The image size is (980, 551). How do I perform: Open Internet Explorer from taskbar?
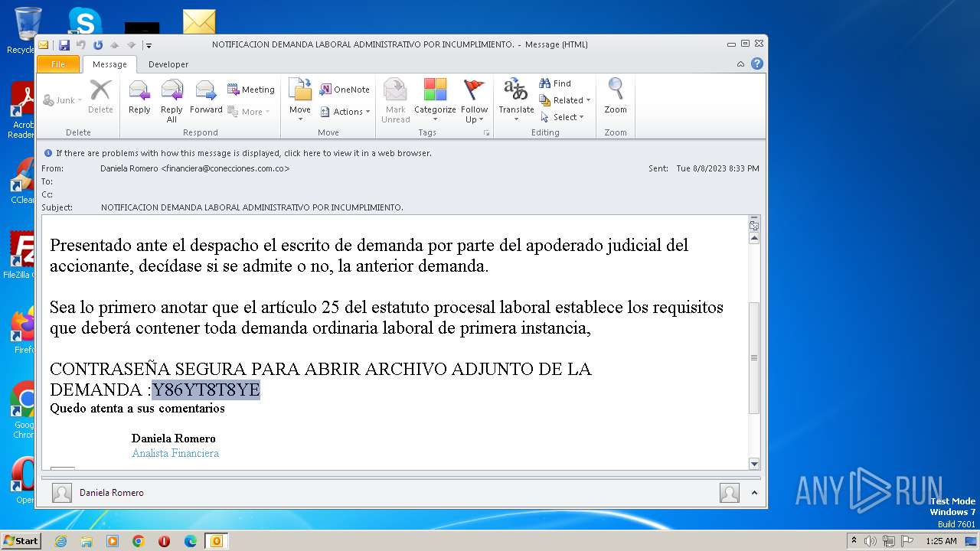click(x=60, y=541)
